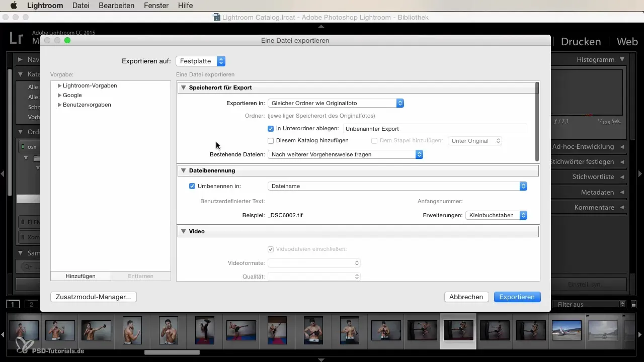Open the Apple menu
The image size is (644, 362).
(x=14, y=6)
